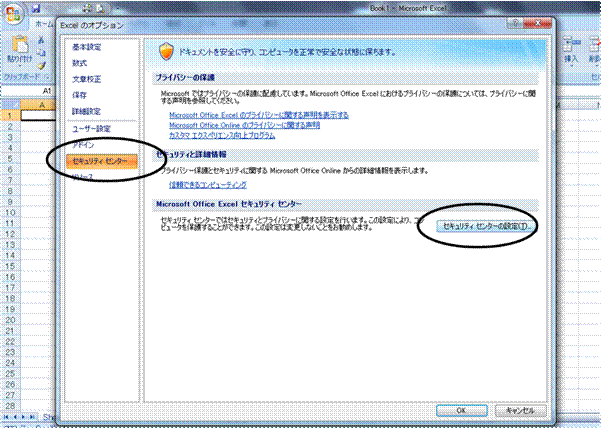This screenshot has width=601, height=428.
Task: Click the セキュリティと詳細情報 section heading
Action: pyautogui.click(x=192, y=154)
